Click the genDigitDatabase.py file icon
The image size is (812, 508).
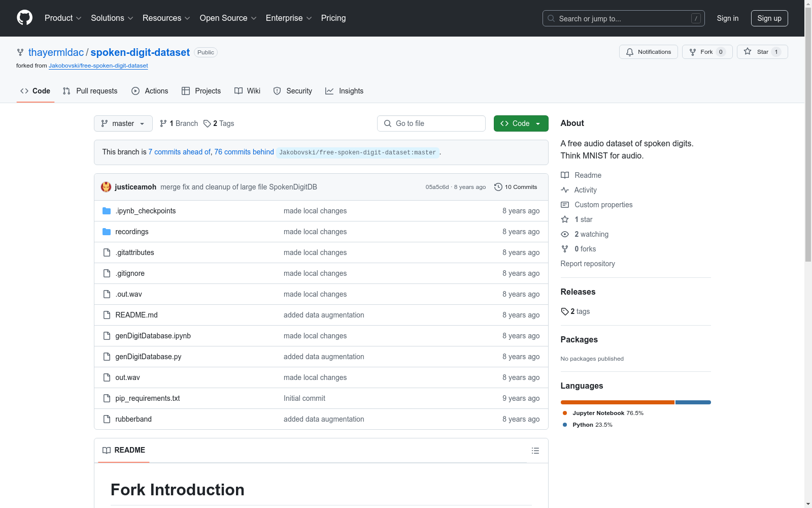(107, 357)
